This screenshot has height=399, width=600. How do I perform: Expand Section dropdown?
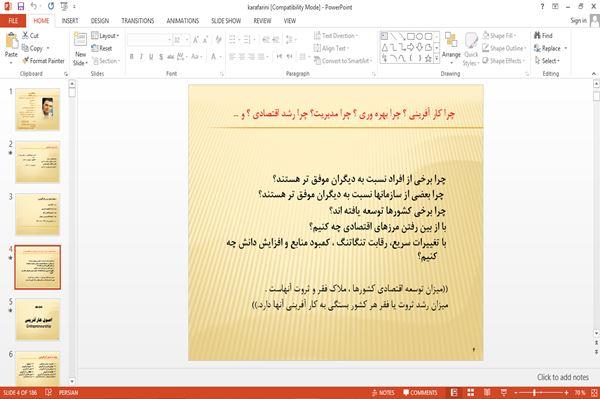(106, 61)
